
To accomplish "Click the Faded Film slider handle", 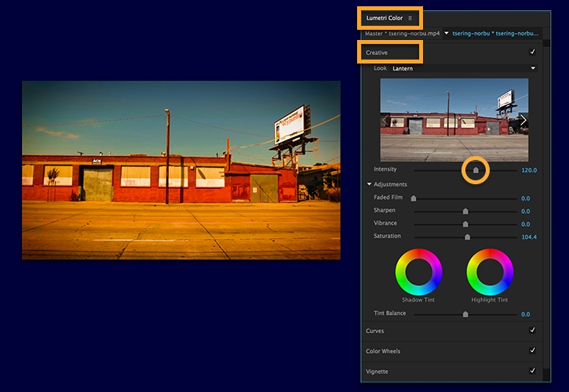I will [x=414, y=199].
